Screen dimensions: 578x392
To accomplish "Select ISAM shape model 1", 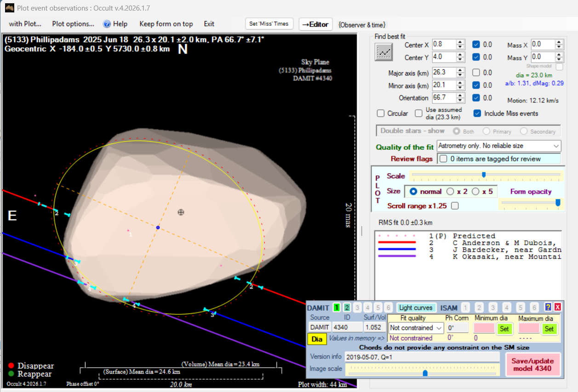I will 465,307.
